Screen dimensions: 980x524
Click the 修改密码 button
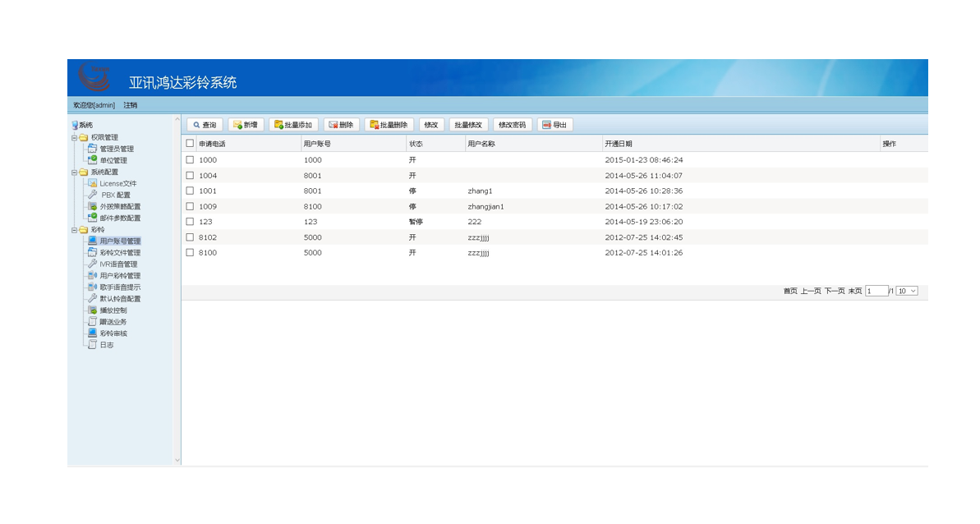click(512, 126)
